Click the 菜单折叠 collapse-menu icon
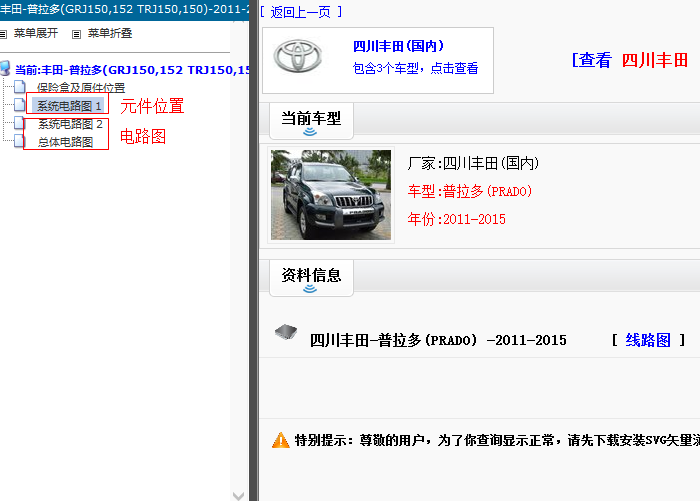This screenshot has width=700, height=501. pyautogui.click(x=76, y=34)
